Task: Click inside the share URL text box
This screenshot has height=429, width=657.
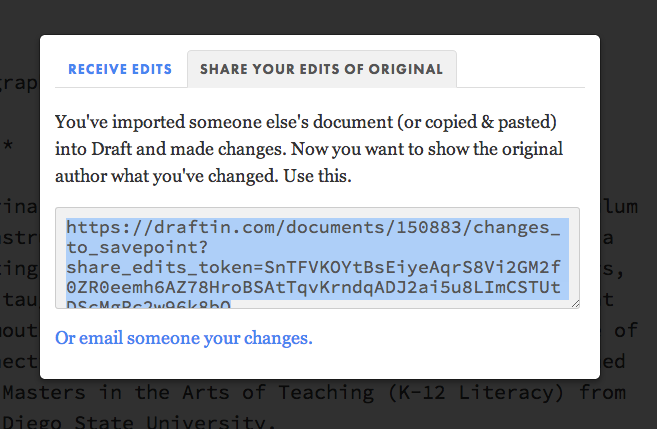Action: 318,262
